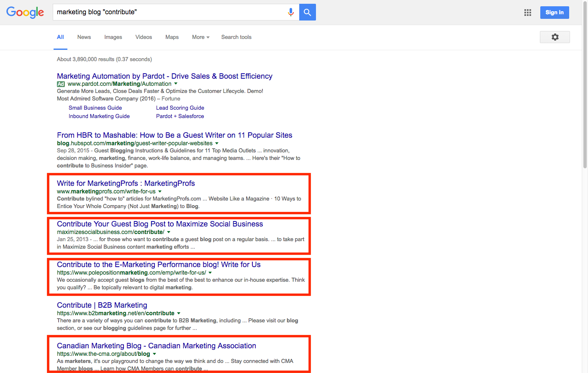The height and width of the screenshot is (373, 588).
Task: Expand arrow beside the-cma.org URL
Action: point(154,354)
